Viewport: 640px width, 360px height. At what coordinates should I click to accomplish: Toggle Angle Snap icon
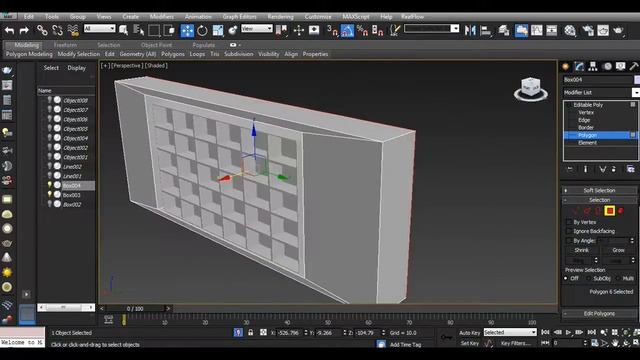pyautogui.click(x=347, y=30)
